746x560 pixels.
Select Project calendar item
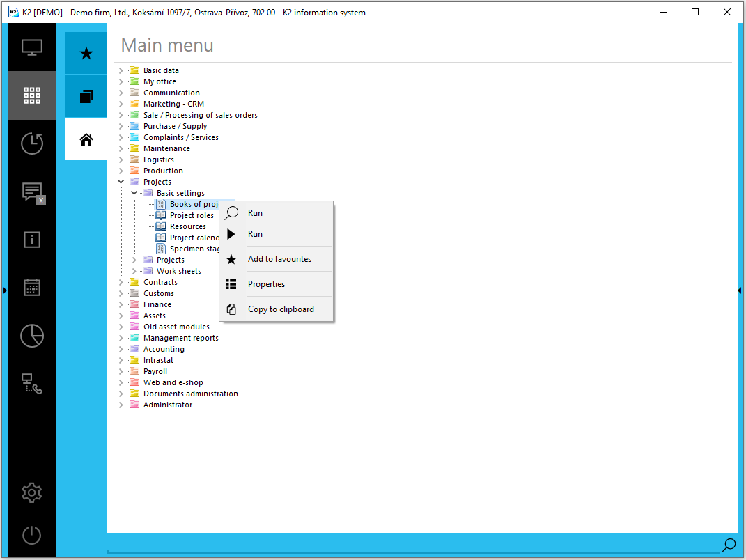[x=194, y=238]
